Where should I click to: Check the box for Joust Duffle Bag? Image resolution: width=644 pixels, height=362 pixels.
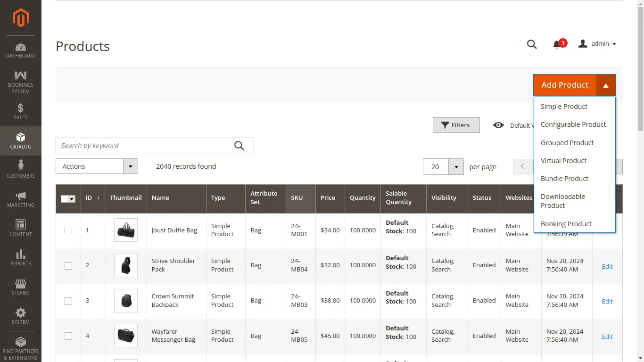(68, 230)
